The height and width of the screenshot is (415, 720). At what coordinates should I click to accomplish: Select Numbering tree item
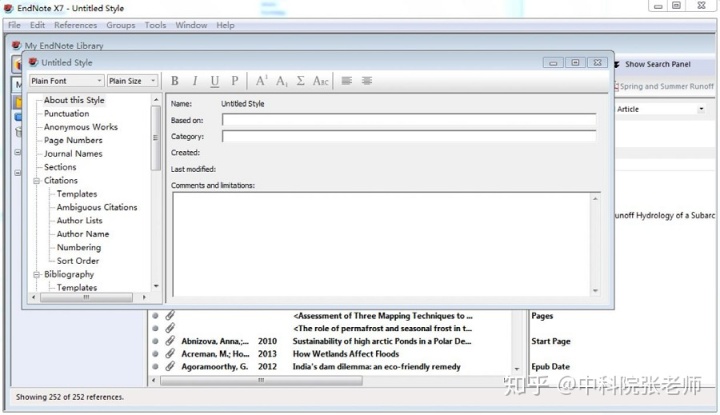[79, 247]
